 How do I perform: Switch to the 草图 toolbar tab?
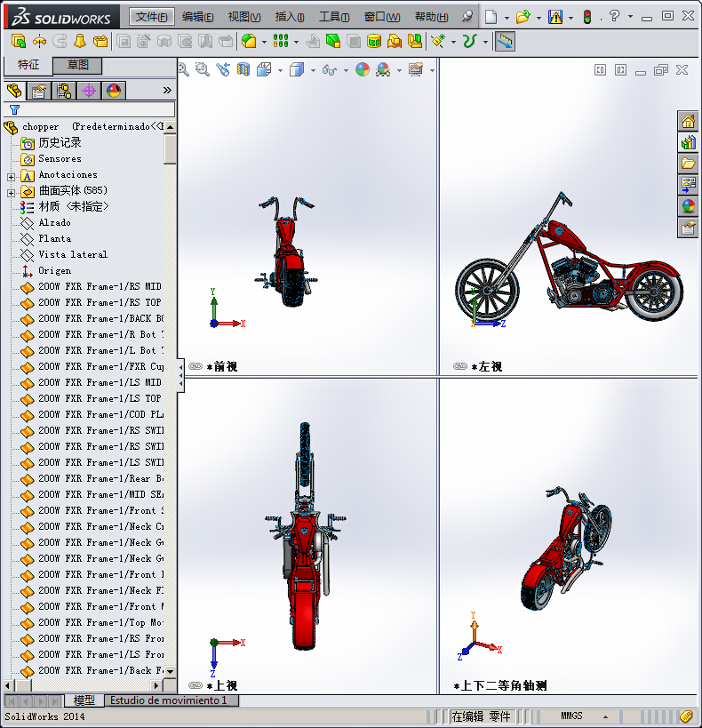77,65
